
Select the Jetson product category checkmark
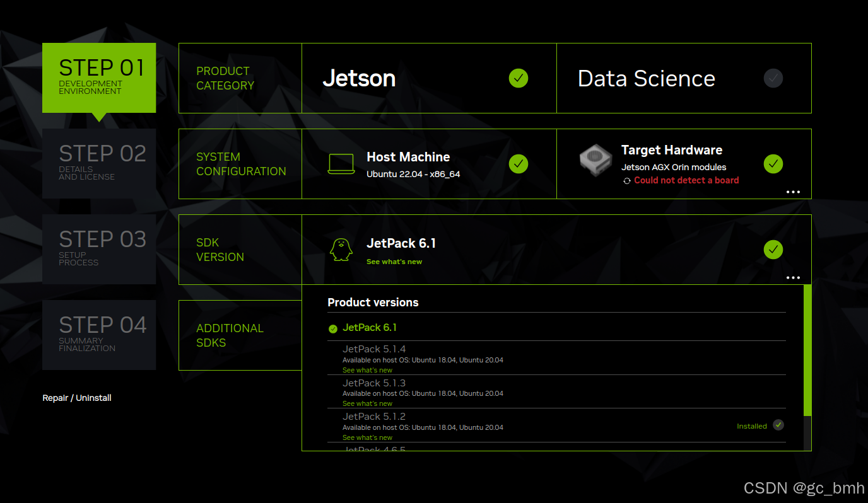519,78
